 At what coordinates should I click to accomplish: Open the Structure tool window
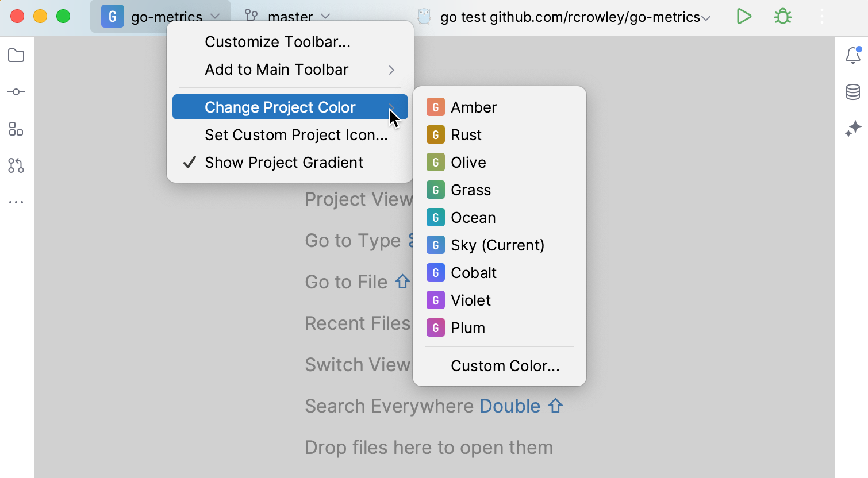pos(16,129)
